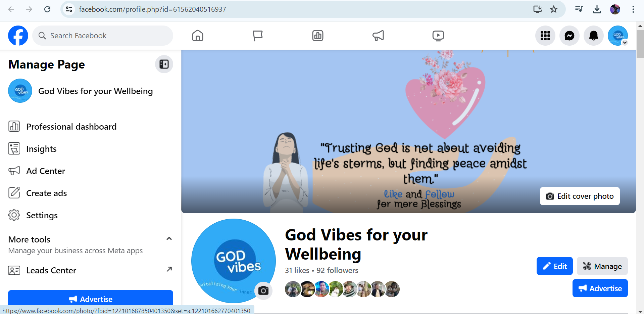This screenshot has height=314, width=644.
Task: Open the grid menu icon
Action: click(x=545, y=36)
